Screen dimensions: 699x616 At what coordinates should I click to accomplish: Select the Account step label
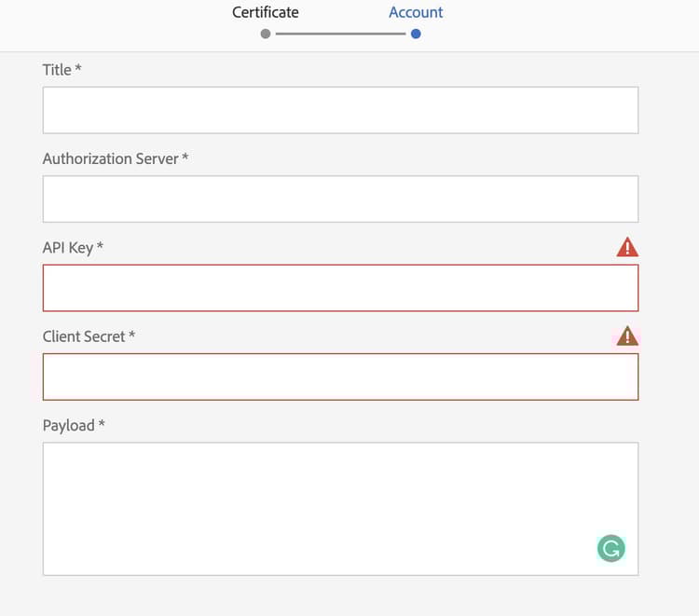[416, 12]
